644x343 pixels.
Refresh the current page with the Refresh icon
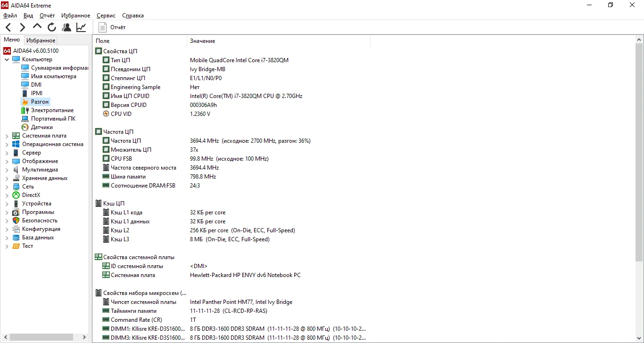coord(52,27)
